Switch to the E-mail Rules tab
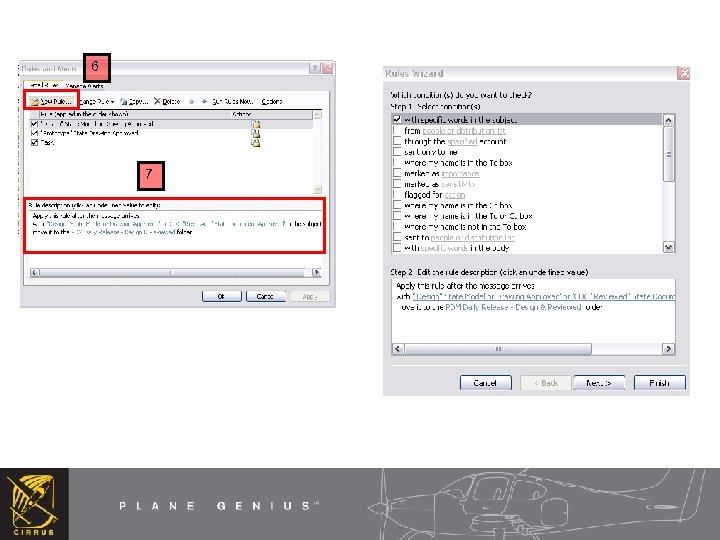Image resolution: width=720 pixels, height=540 pixels. 43,85
